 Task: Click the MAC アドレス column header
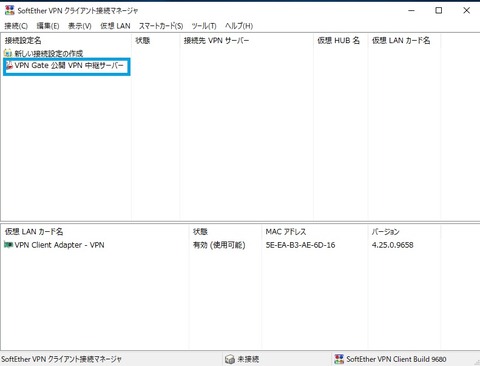point(315,232)
